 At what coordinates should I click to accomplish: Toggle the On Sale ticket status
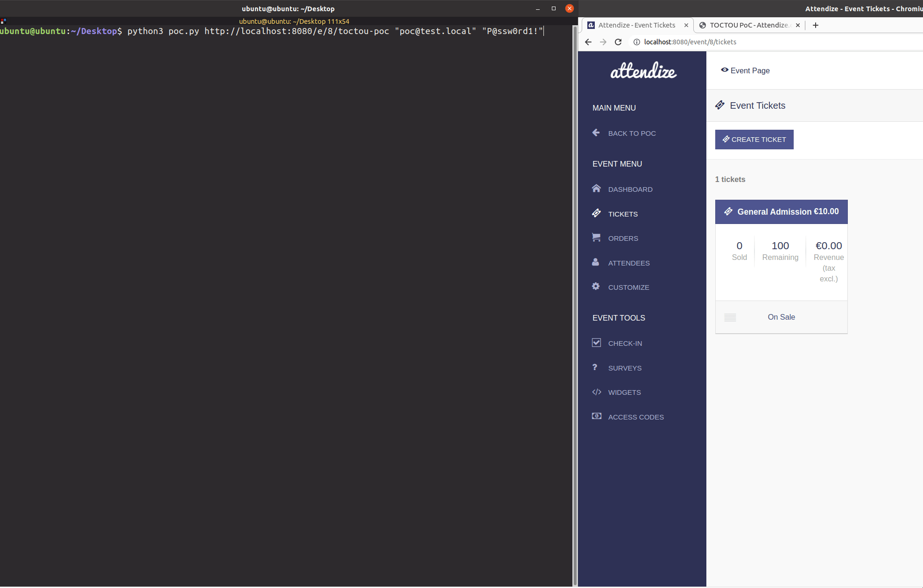[x=781, y=317]
